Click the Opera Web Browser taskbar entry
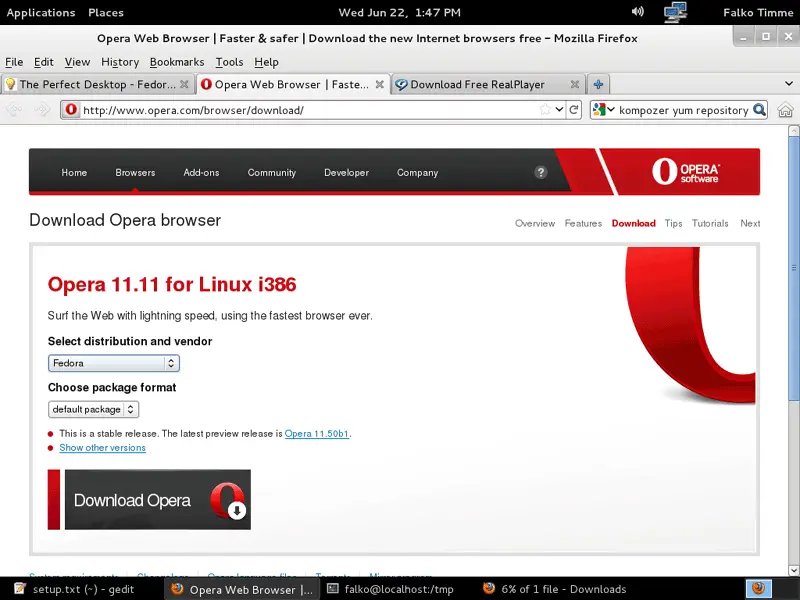Image resolution: width=800 pixels, height=600 pixels. click(242, 589)
